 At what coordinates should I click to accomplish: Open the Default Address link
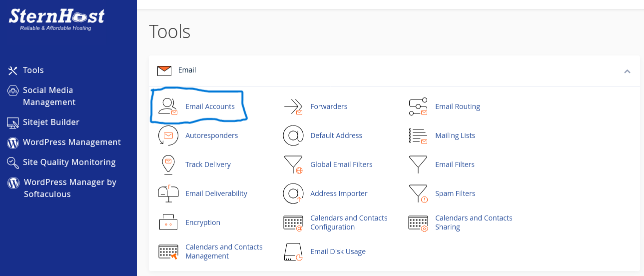(336, 135)
